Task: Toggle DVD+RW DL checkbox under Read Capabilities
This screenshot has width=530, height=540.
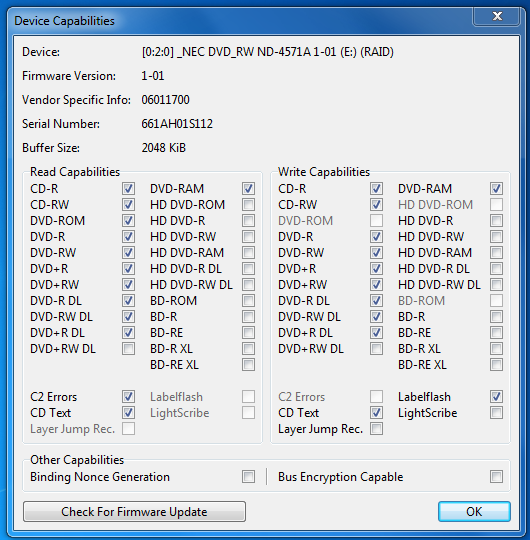Action: 128,349
